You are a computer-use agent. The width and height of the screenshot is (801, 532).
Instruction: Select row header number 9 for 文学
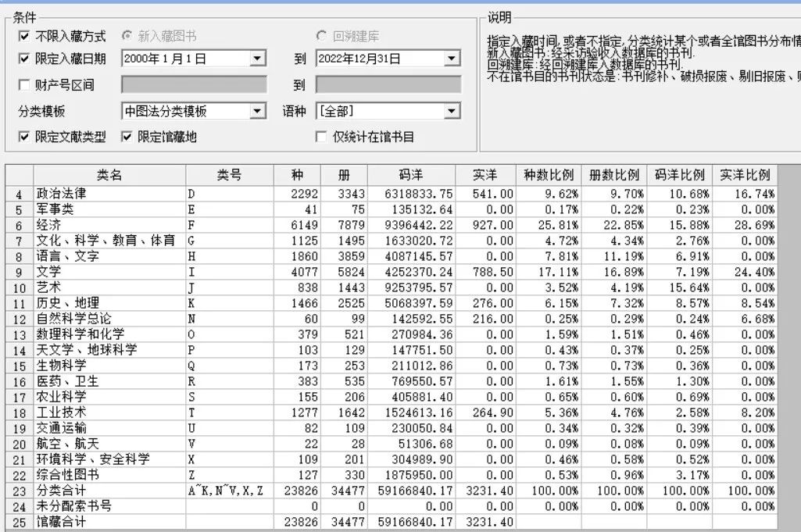point(19,273)
